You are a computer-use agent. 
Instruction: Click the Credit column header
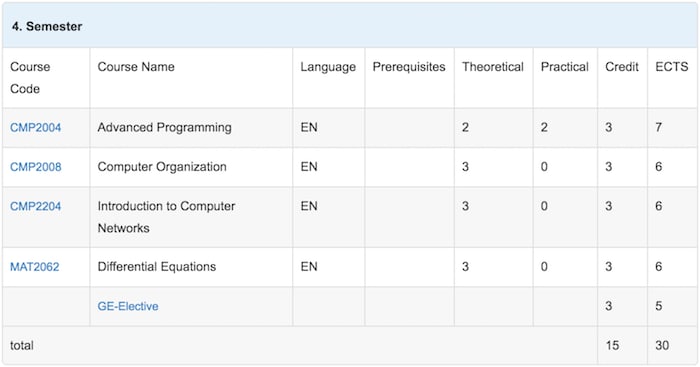[x=621, y=67]
